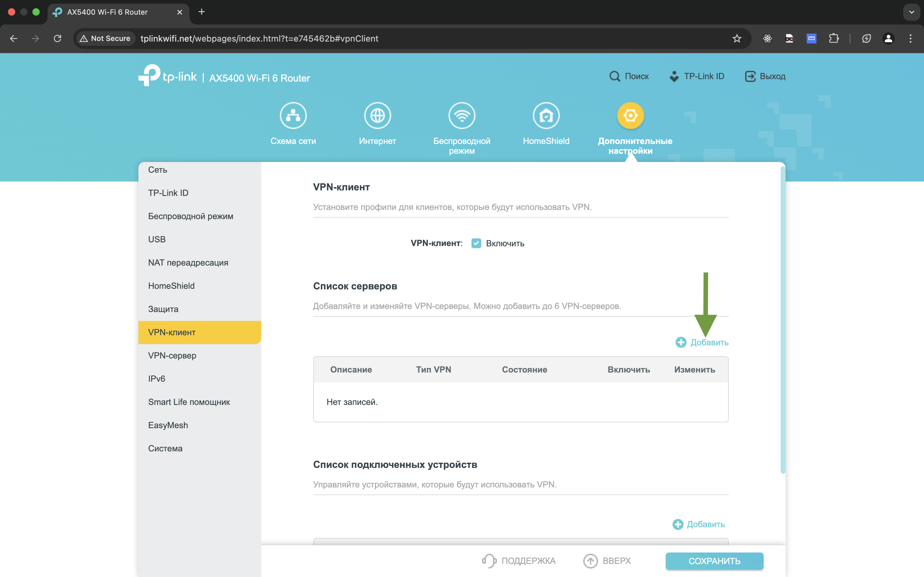The image size is (924, 577).
Task: Open the TP-Link ID dropdown
Action: (697, 76)
